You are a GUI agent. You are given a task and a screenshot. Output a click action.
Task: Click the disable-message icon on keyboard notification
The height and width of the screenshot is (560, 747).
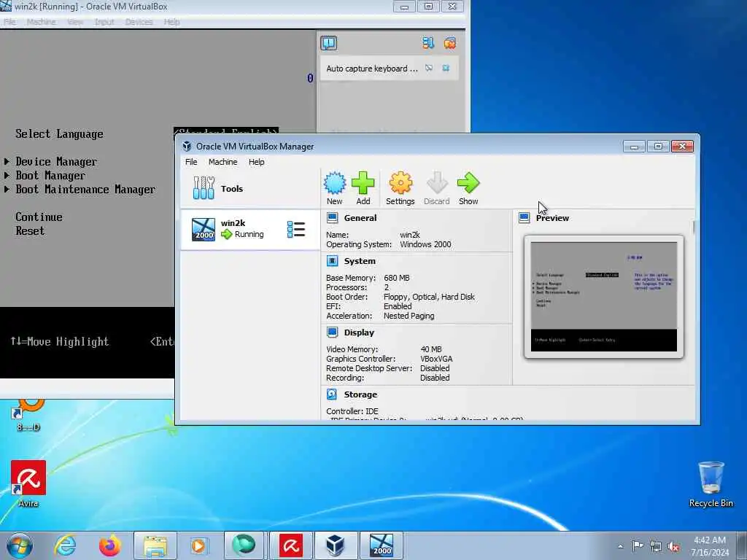click(429, 68)
